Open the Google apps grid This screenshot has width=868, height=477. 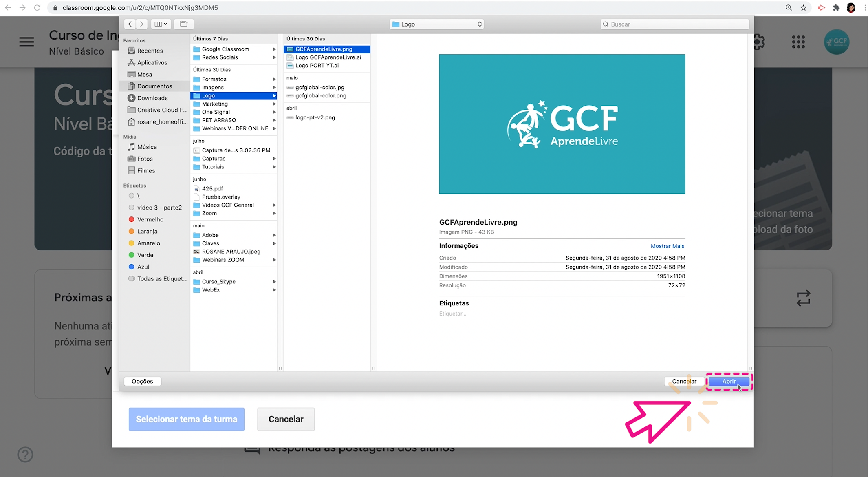(798, 42)
